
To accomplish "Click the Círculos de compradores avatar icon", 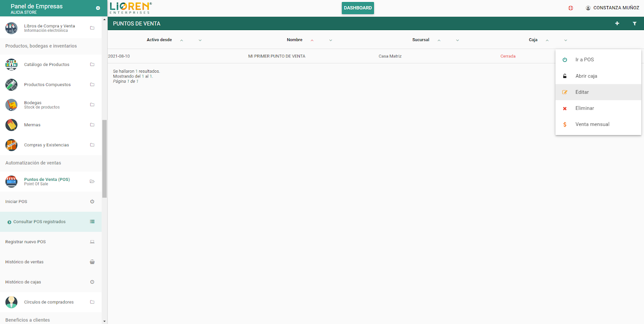I will [11, 302].
